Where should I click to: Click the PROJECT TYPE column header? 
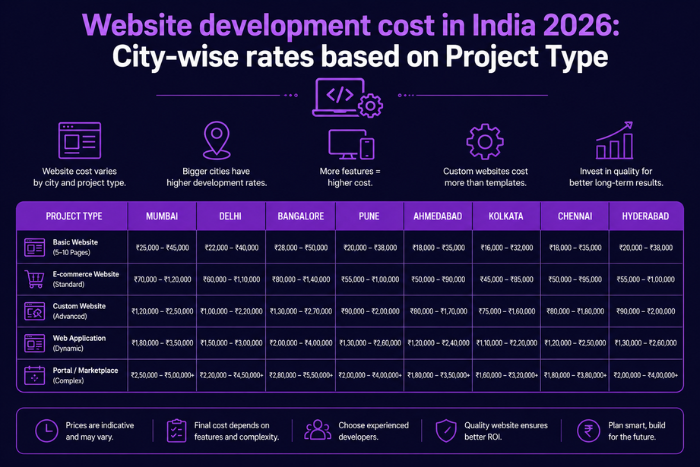74,216
